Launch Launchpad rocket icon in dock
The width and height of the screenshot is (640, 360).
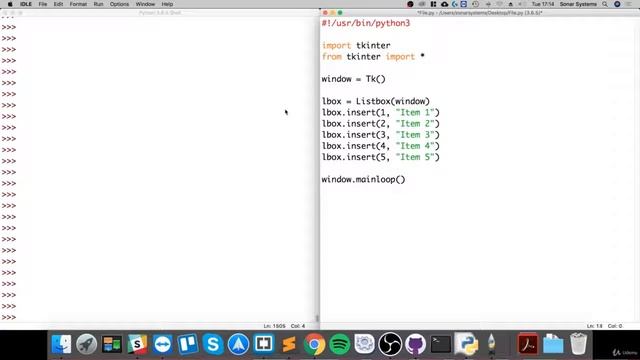[87, 344]
